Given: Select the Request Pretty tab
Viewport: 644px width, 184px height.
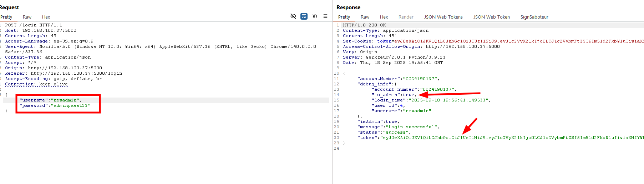Looking at the screenshot, I should click(6, 17).
